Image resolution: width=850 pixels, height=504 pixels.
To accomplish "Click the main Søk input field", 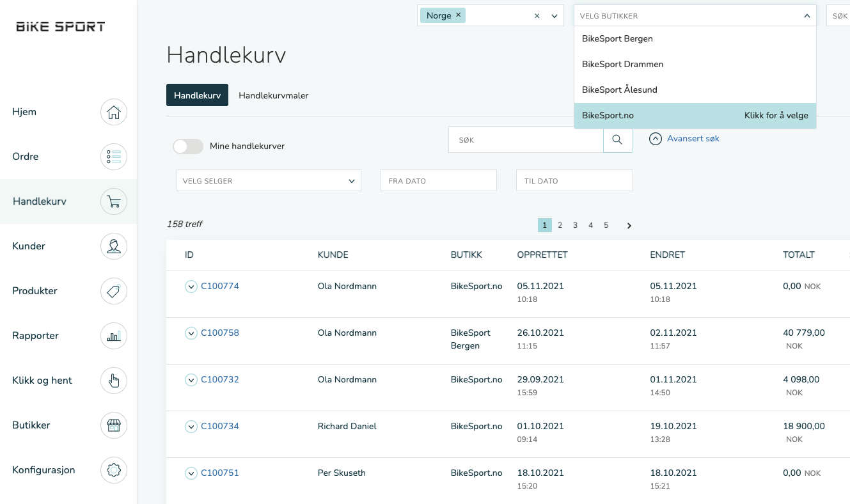I will pyautogui.click(x=526, y=139).
